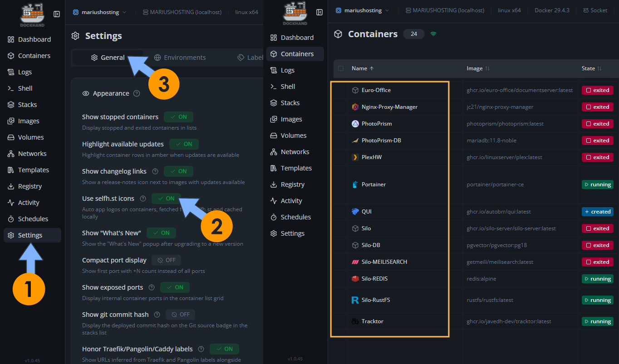
Task: Click the PhotoPrism-DB container name
Action: [381, 141]
